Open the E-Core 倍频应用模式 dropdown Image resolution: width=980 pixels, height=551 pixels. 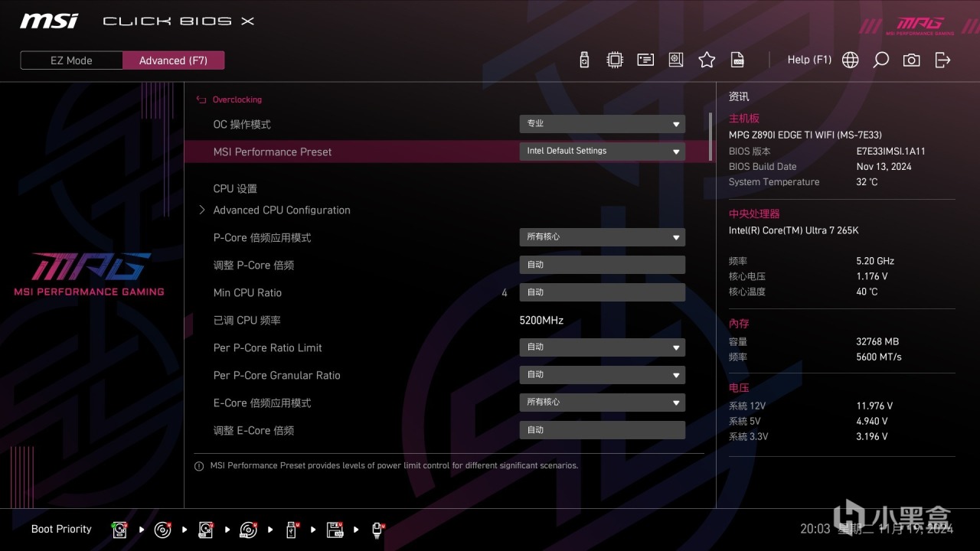[x=603, y=403]
